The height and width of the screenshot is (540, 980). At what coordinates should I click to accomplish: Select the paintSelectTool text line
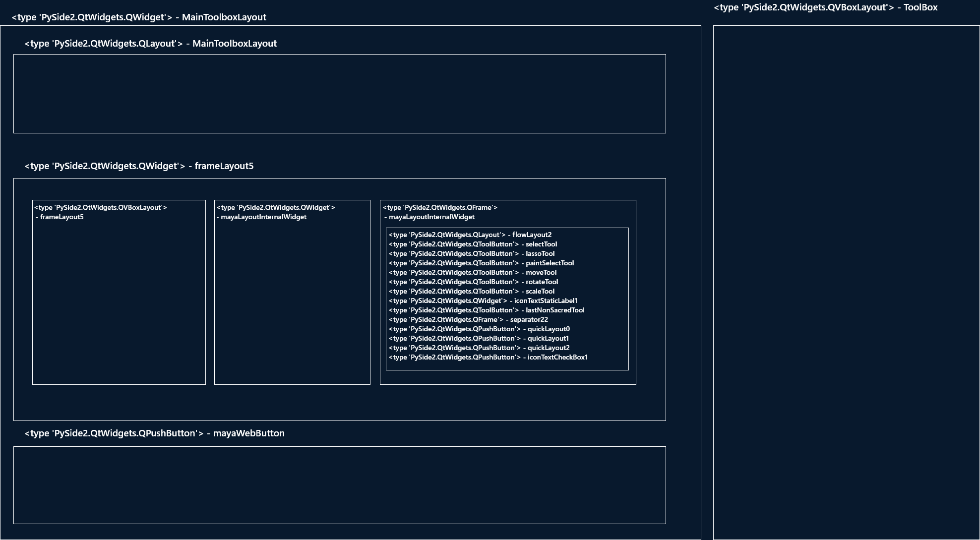(x=481, y=263)
